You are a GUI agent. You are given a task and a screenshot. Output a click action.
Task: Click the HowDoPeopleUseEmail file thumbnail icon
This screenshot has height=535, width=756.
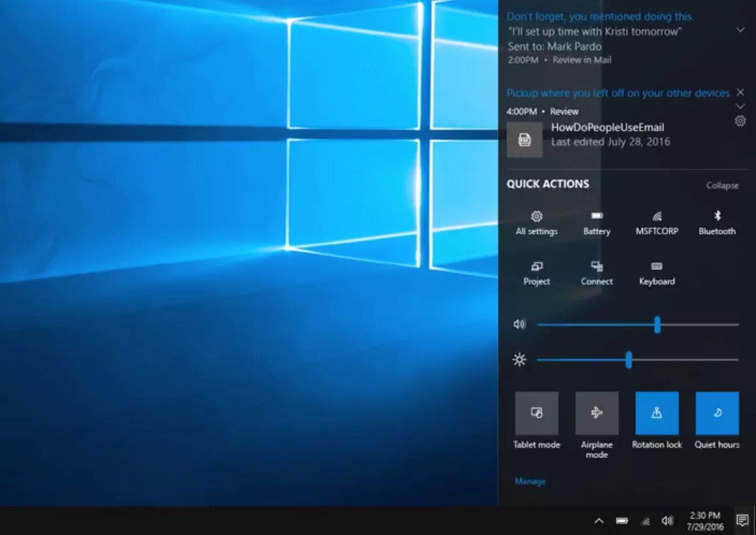(524, 140)
